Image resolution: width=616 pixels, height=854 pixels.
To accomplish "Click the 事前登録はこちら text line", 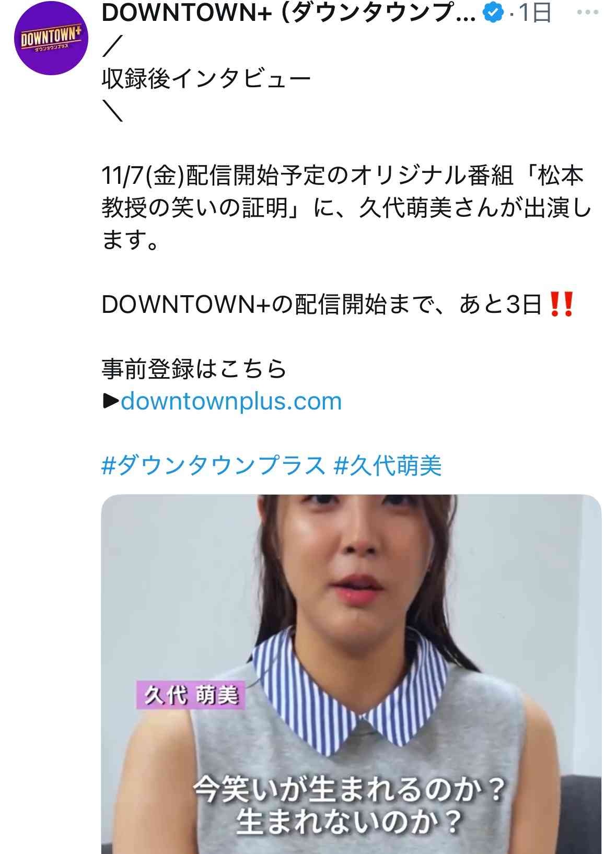I will [x=194, y=369].
